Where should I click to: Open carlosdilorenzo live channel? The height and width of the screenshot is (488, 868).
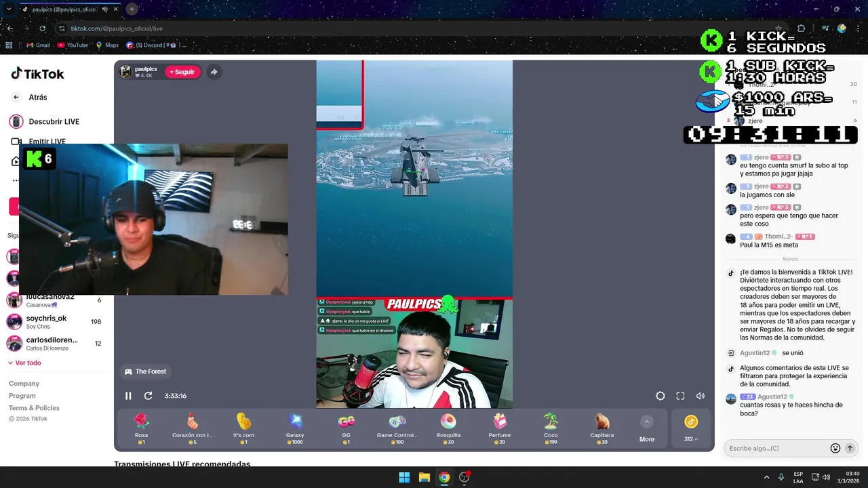(x=54, y=343)
